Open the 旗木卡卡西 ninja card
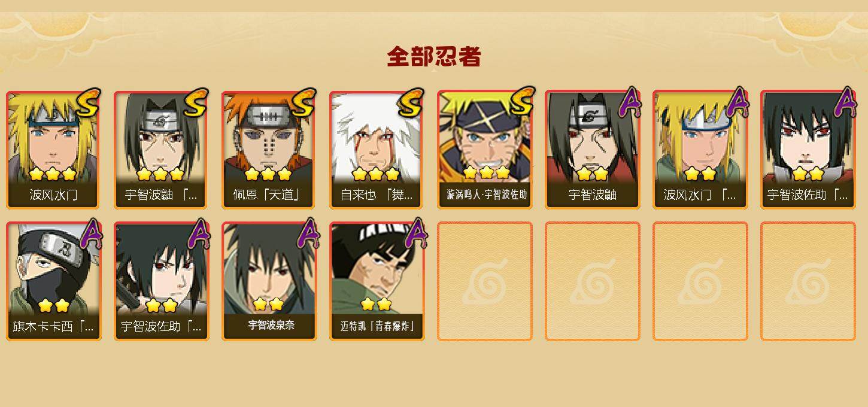This screenshot has width=868, height=407. coord(53,281)
